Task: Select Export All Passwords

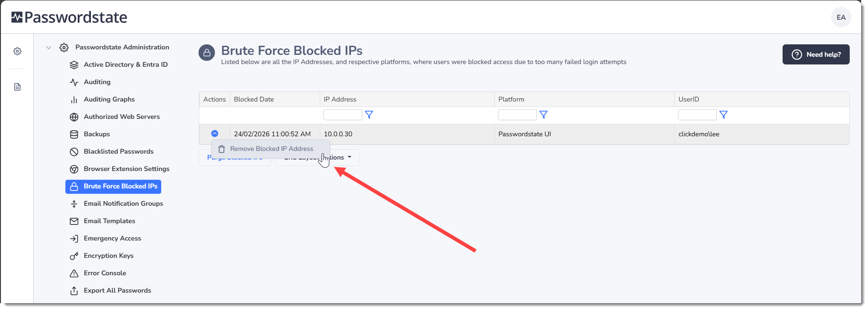Action: (117, 290)
